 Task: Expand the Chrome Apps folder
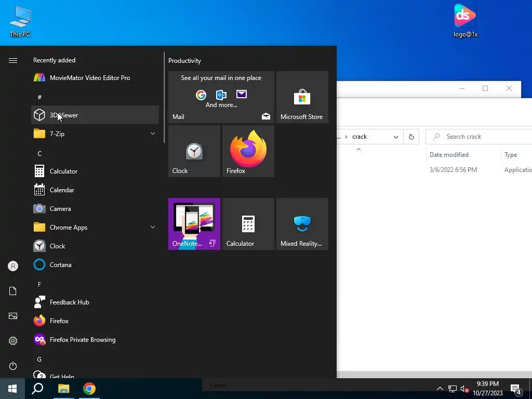click(x=95, y=228)
